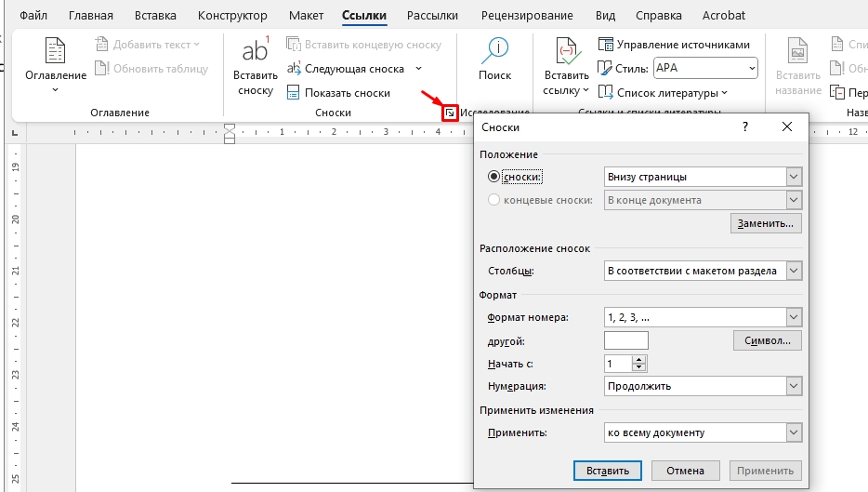Click the Начать с number field
The width and height of the screenshot is (868, 492).
pyautogui.click(x=618, y=364)
